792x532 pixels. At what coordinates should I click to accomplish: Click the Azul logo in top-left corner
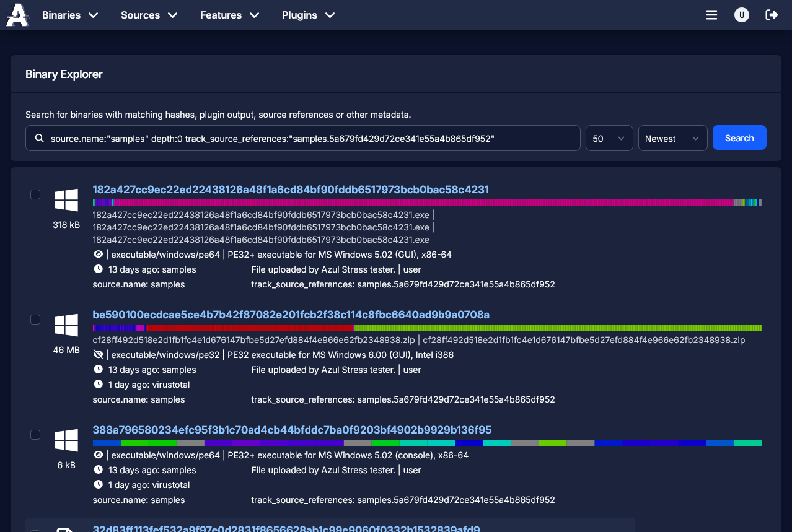(x=17, y=14)
